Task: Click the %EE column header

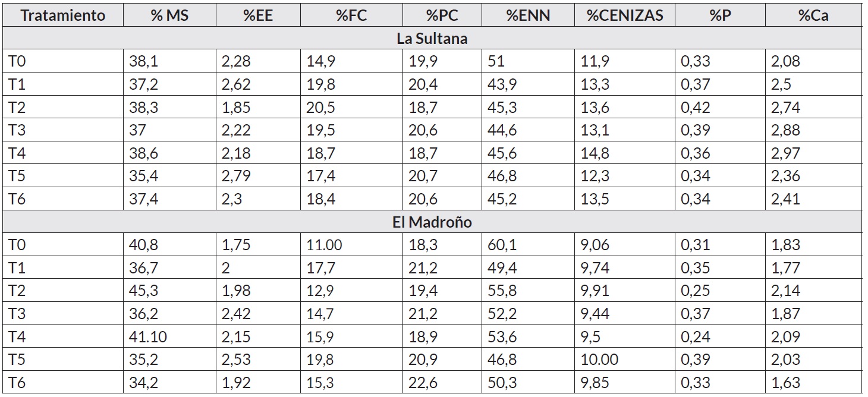Action: [x=258, y=15]
